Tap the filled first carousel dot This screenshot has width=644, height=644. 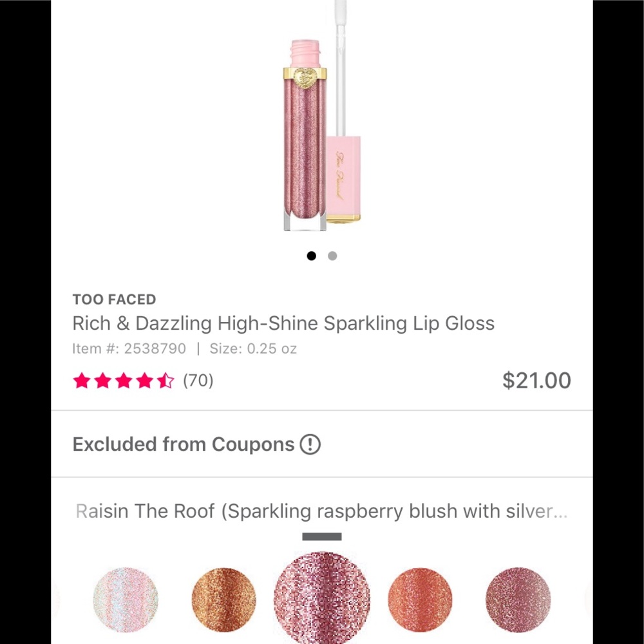[x=311, y=256]
